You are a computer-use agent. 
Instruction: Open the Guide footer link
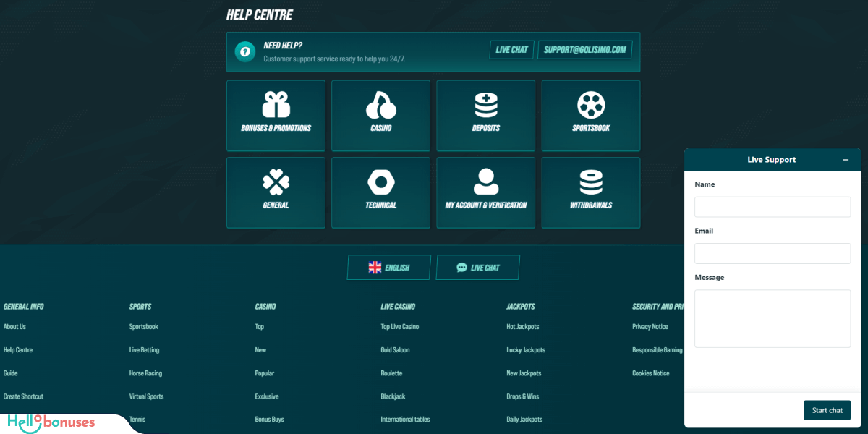coord(10,373)
